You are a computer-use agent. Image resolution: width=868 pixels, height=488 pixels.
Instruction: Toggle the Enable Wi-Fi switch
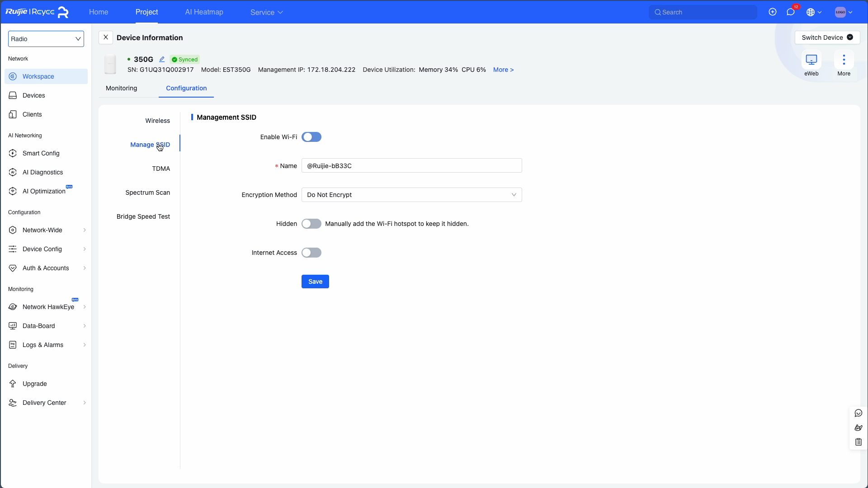(x=311, y=137)
